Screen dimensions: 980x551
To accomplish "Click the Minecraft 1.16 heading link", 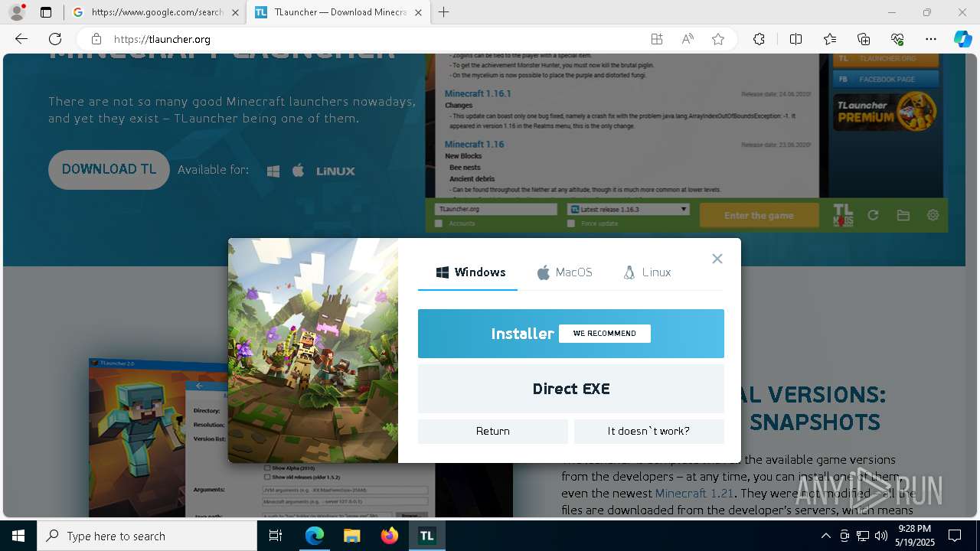I will 475,144.
